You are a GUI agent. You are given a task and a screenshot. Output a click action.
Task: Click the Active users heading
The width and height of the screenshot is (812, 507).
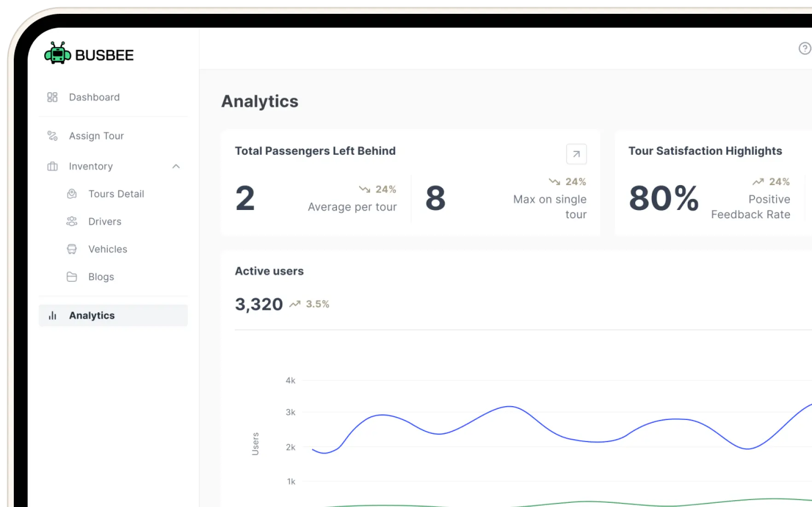[x=269, y=271]
